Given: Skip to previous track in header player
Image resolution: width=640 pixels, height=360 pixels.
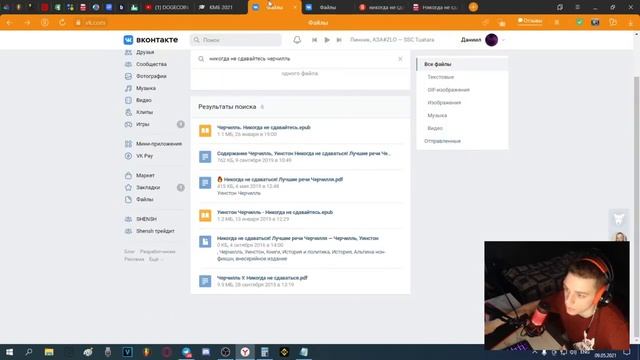Looking at the screenshot, I should click(x=314, y=40).
